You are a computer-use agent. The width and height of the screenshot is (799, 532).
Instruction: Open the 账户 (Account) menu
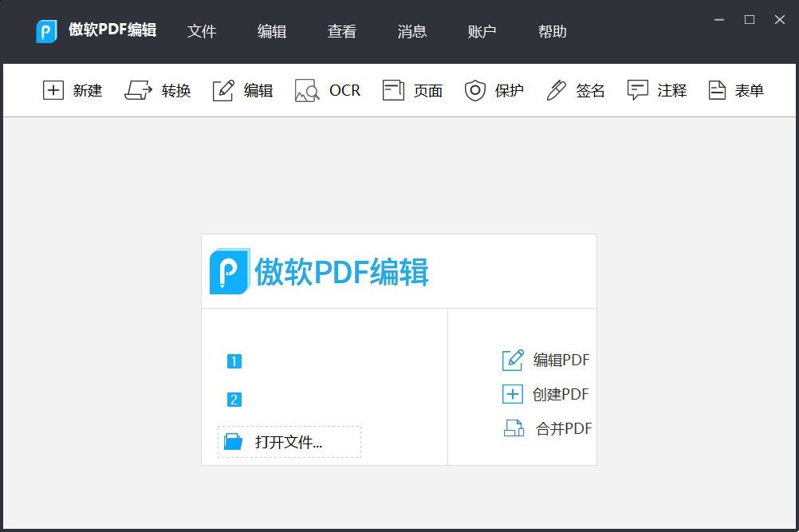point(482,32)
